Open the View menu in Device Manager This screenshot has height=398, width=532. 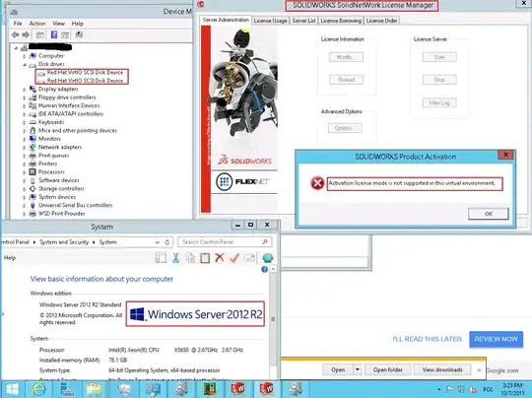(58, 24)
